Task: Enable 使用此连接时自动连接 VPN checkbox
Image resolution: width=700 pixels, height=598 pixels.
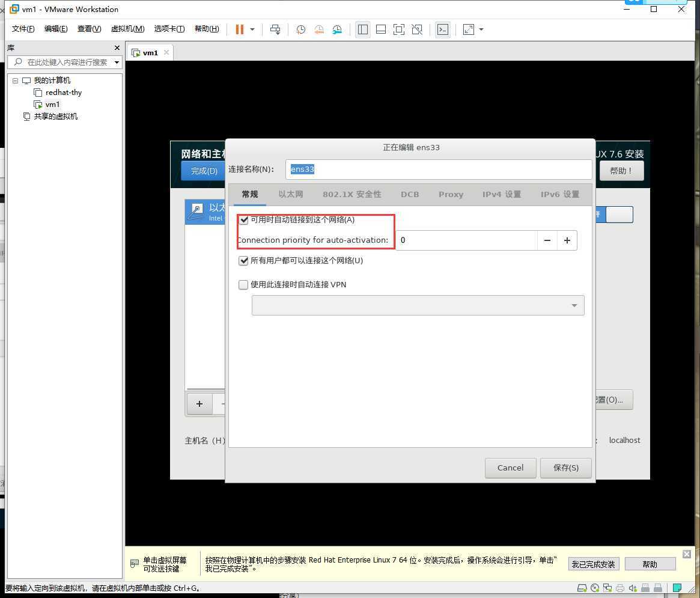Action: click(243, 285)
